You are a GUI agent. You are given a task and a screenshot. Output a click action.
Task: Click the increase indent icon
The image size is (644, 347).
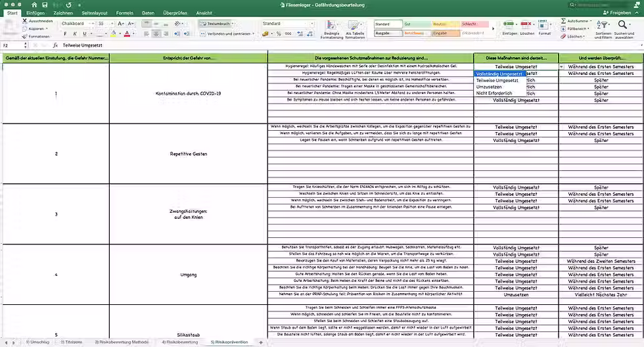(x=187, y=34)
